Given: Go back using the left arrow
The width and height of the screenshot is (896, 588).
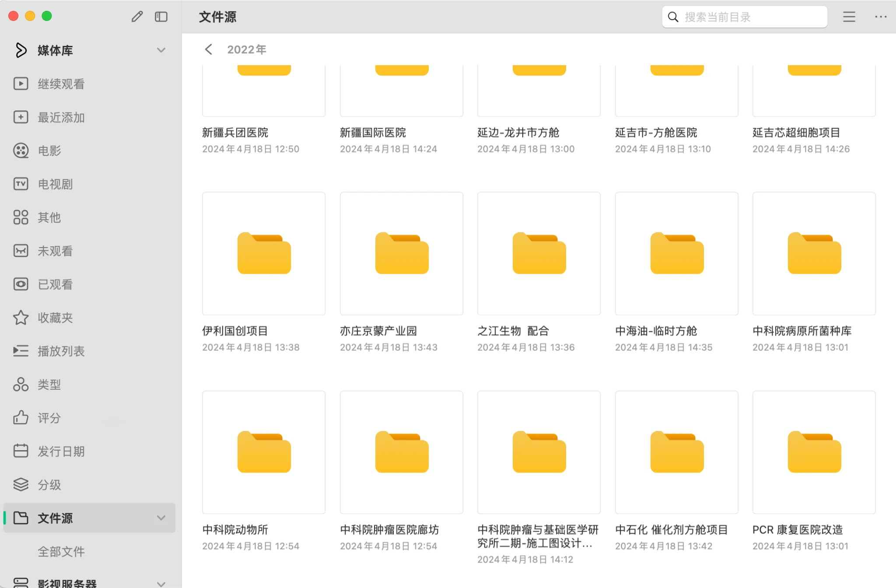Looking at the screenshot, I should pos(209,49).
